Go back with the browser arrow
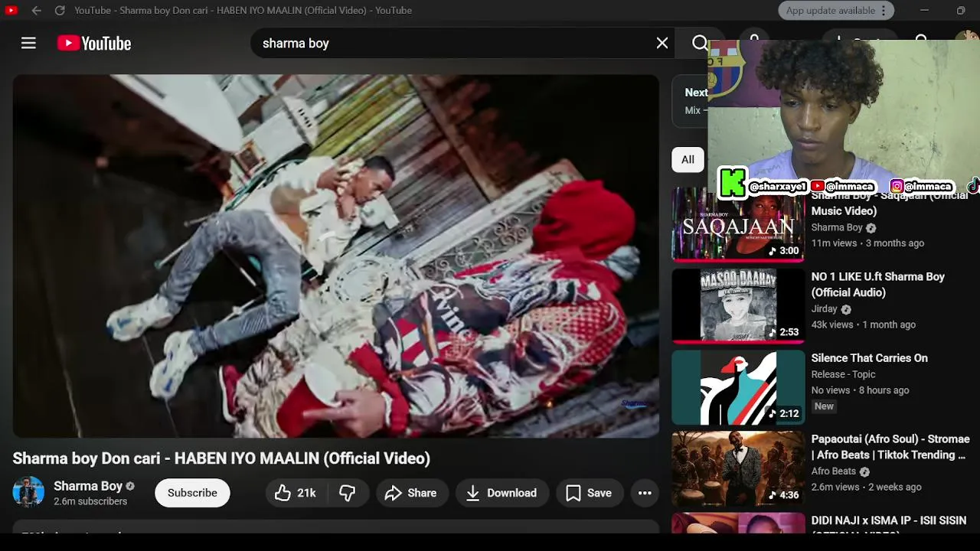Viewport: 980px width, 551px height. point(36,11)
